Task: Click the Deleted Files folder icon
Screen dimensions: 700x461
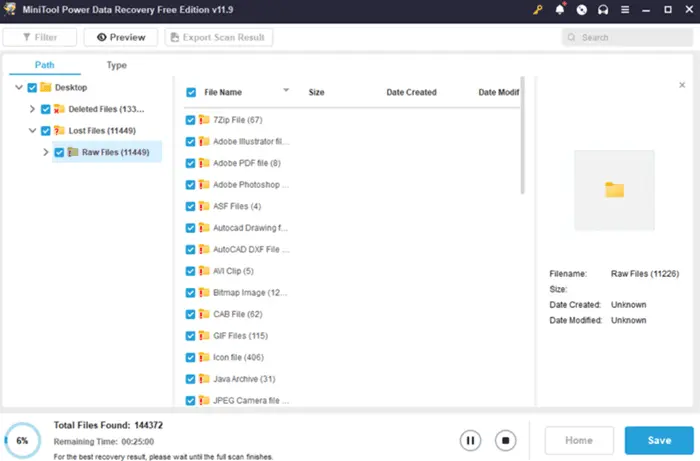Action: 59,109
